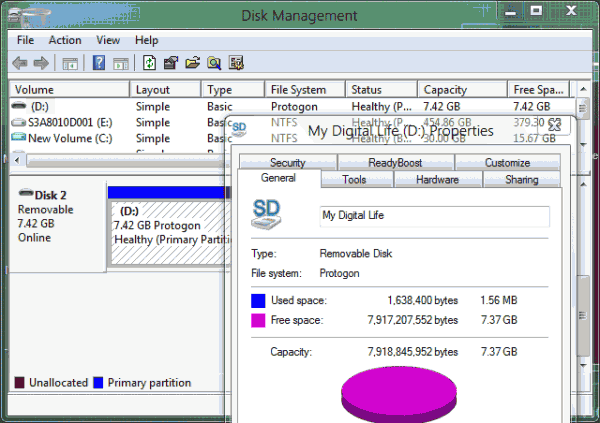Viewport: 600px width, 423px height.
Task: Click the disk pane vertical scrollbar thumb
Action: click(x=583, y=316)
